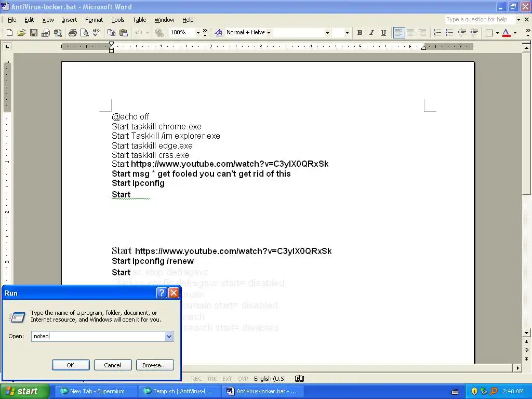Insert Hyperlink from toolbar
The height and width of the screenshot is (399, 532).
point(159,33)
